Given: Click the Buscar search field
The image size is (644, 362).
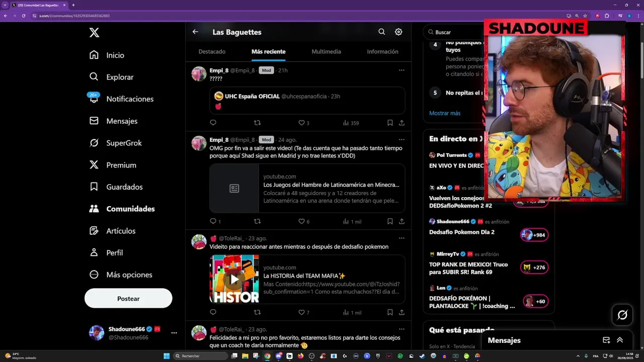Looking at the screenshot, I should (454, 32).
